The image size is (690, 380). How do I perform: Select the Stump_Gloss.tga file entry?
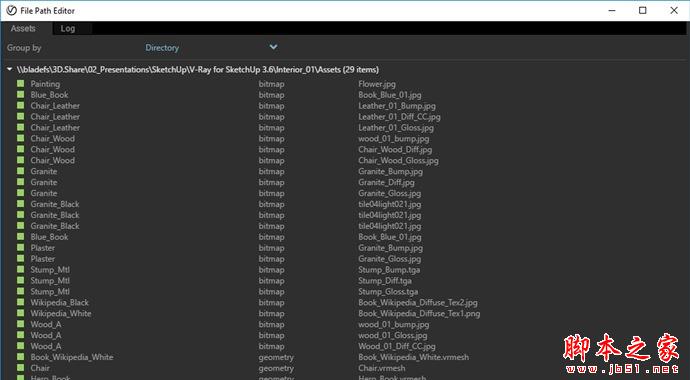(x=388, y=292)
